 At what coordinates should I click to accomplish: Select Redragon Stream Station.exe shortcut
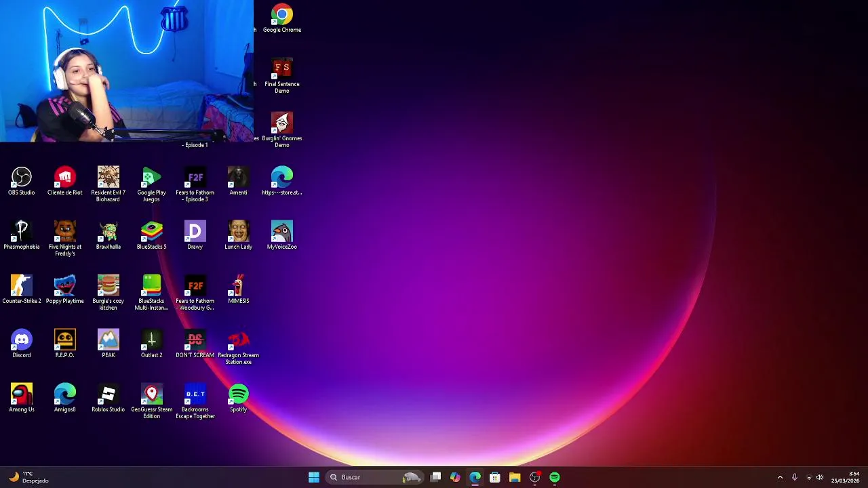click(x=239, y=347)
